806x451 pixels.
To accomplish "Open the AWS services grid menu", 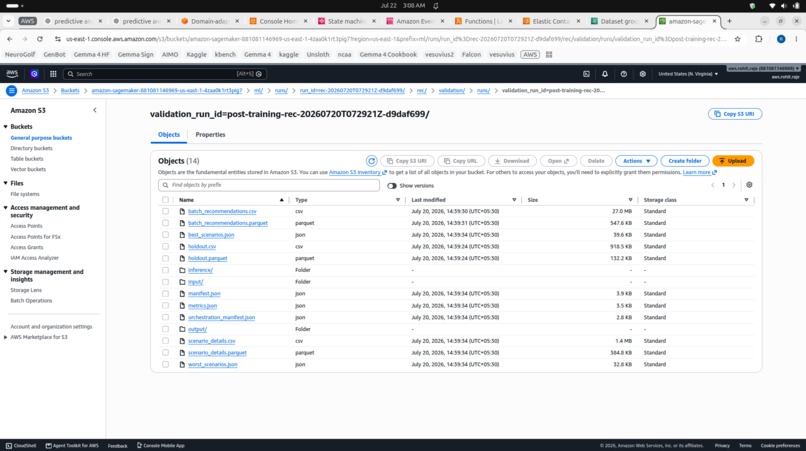I will click(53, 74).
